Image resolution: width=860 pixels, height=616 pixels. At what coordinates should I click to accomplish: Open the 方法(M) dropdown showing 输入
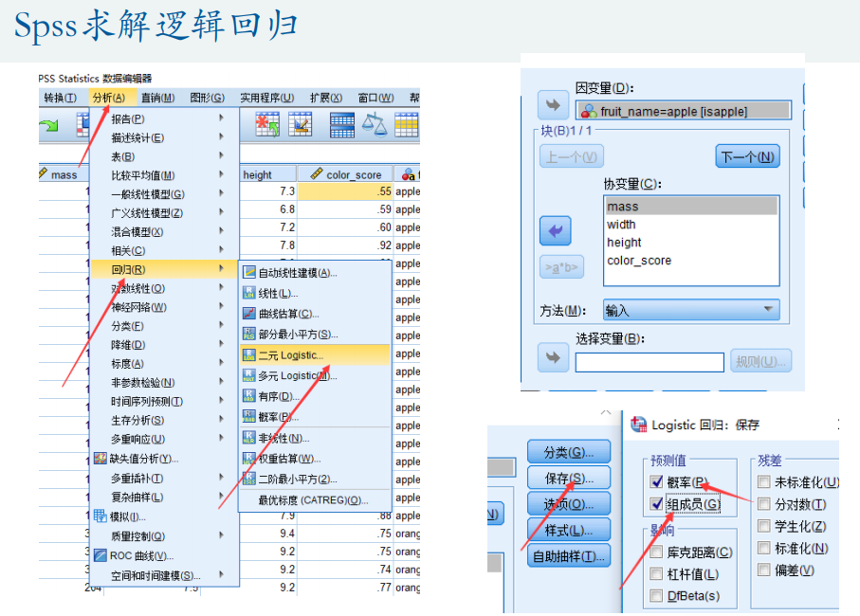691,310
